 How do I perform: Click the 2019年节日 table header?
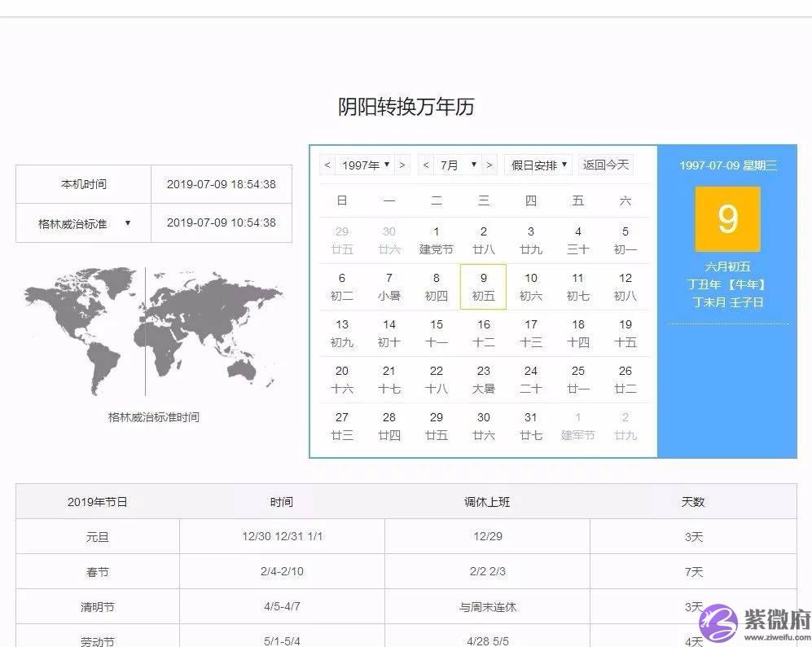pyautogui.click(x=98, y=502)
